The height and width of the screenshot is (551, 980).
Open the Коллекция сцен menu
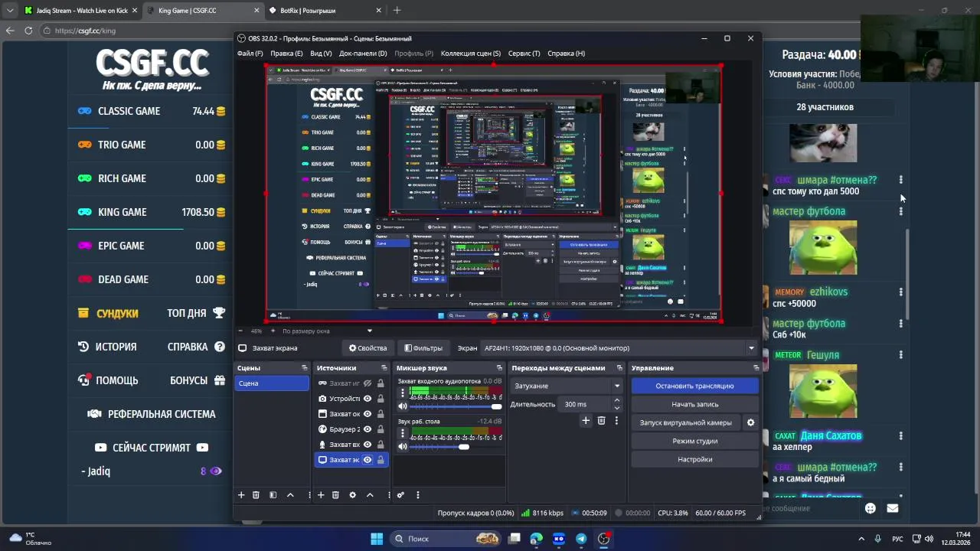[x=471, y=54]
